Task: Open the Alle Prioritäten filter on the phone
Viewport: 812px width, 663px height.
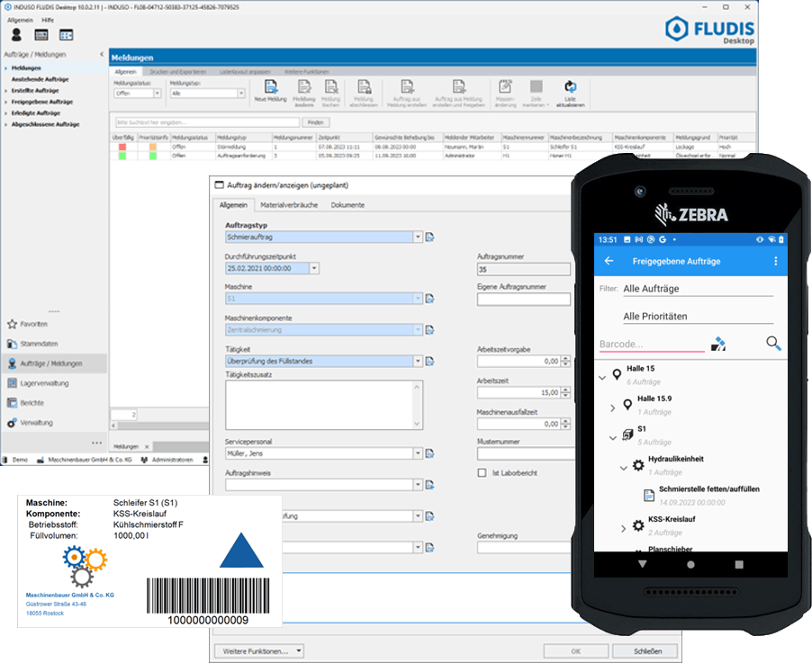Action: [x=698, y=317]
